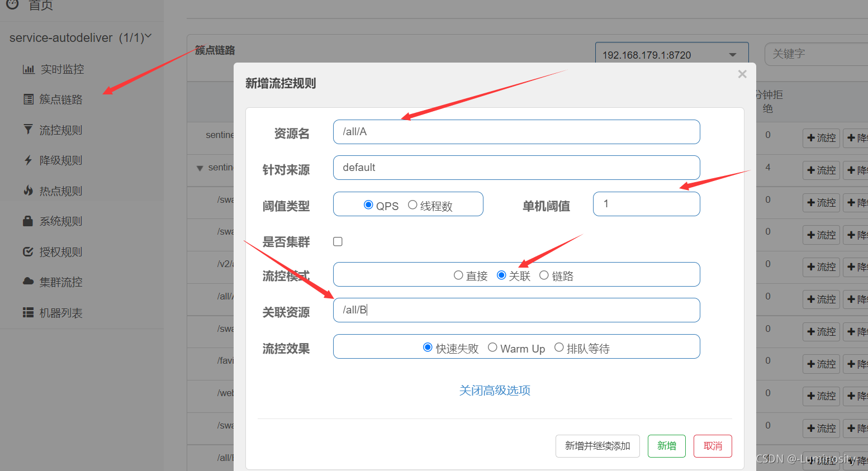Collapse the sentinel tree row triangle
Image resolution: width=868 pixels, height=471 pixels.
[x=200, y=168]
